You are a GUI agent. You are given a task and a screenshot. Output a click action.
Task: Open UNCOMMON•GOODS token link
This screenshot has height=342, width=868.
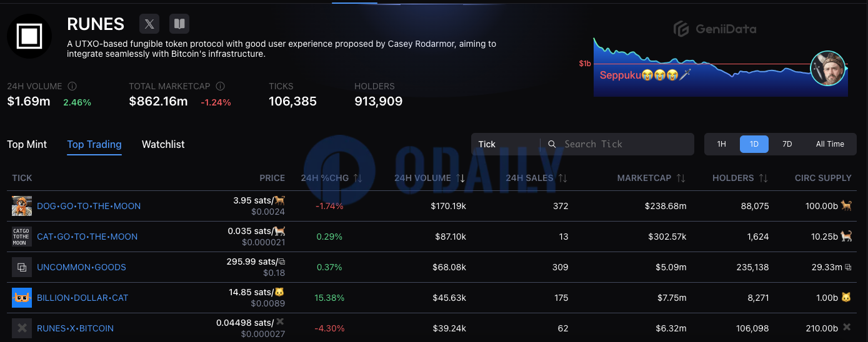(x=81, y=267)
